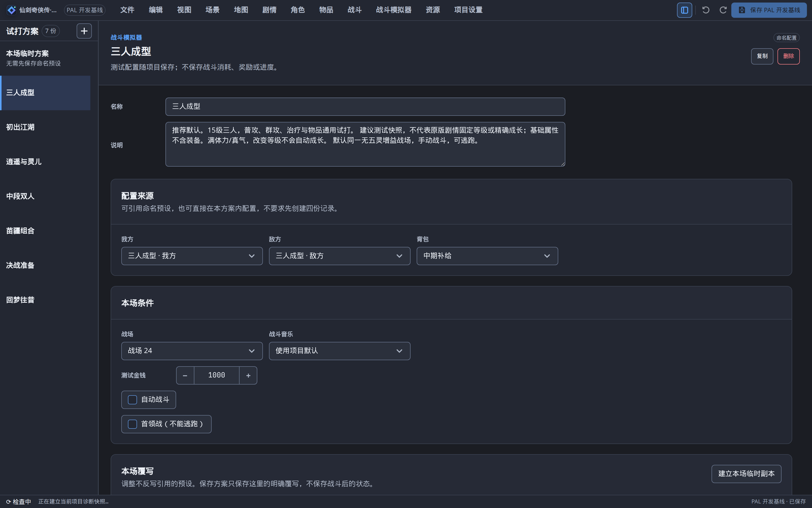Click the 复制 button
Viewport: 812px width, 508px height.
coord(762,56)
